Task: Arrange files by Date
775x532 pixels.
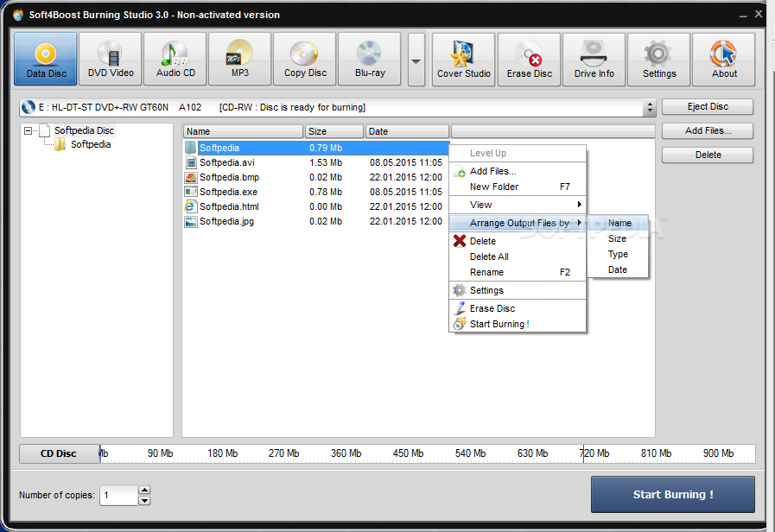Action: click(x=618, y=269)
